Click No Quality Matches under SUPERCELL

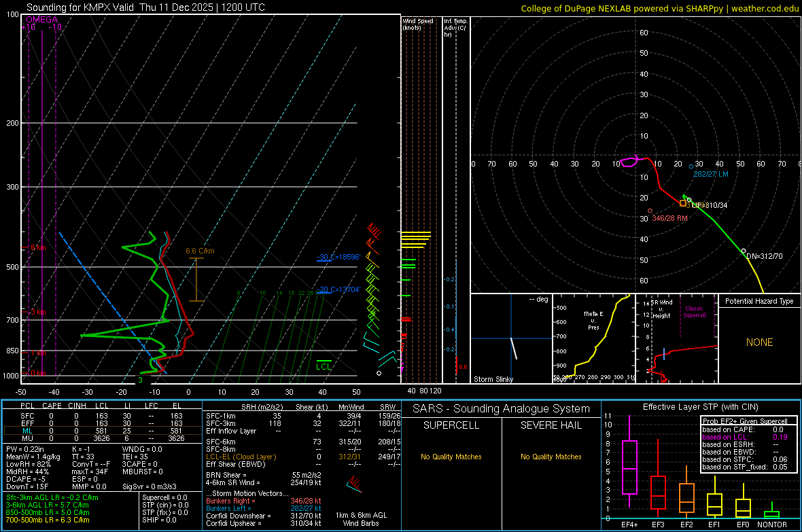(451, 457)
